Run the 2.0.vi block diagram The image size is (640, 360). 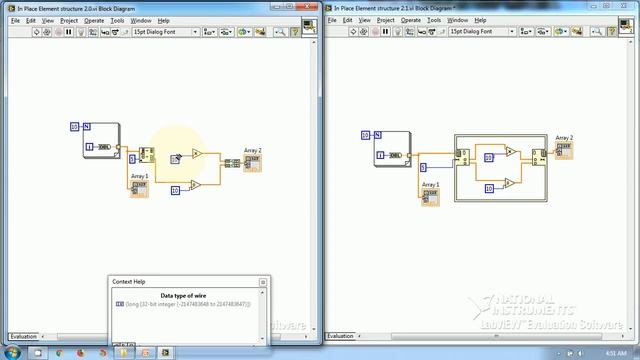36,32
